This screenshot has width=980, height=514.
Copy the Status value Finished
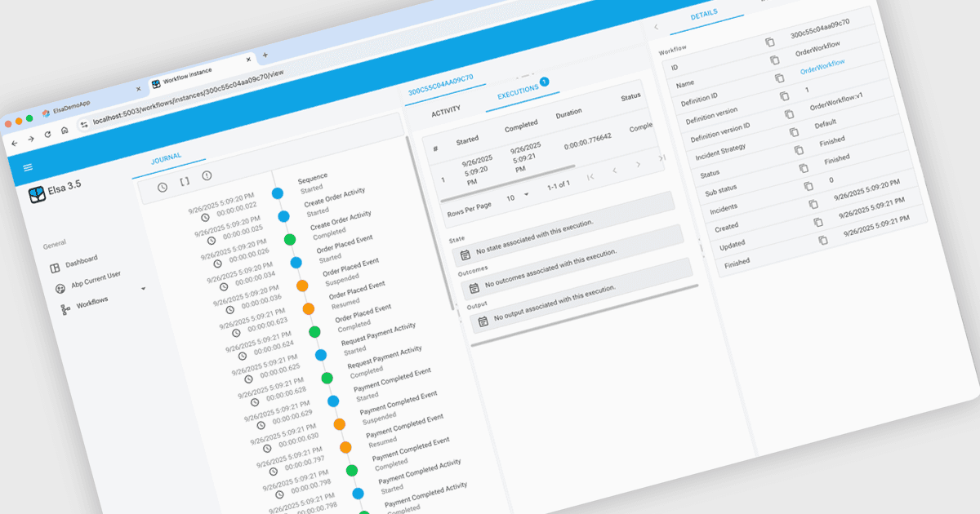click(x=799, y=151)
